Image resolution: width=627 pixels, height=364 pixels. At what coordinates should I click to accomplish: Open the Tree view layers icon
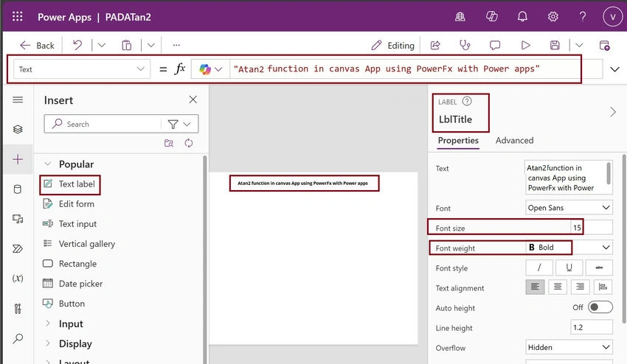(x=18, y=129)
